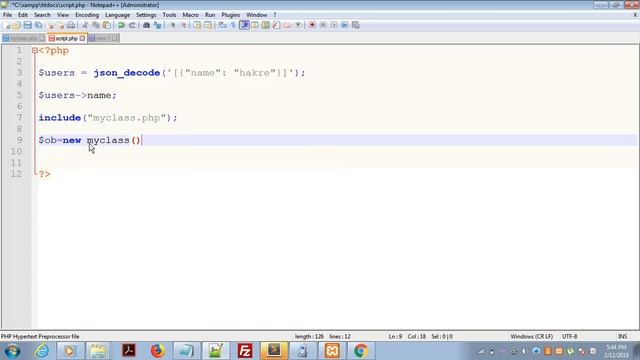Switch to the new 1 tab

pos(103,38)
